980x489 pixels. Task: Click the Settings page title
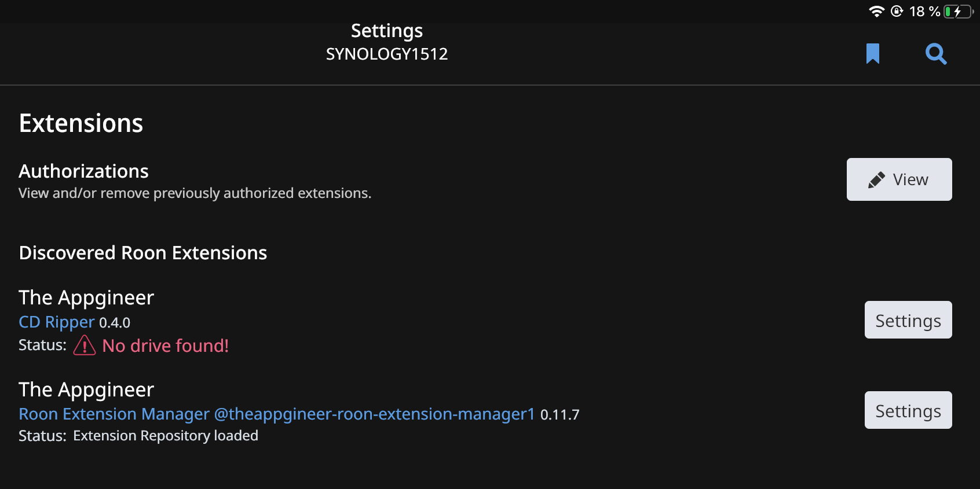pos(387,31)
